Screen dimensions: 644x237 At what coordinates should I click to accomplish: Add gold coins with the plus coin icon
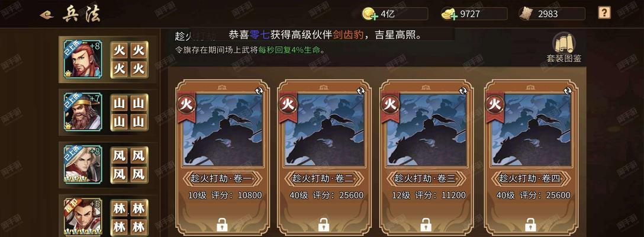pos(370,14)
